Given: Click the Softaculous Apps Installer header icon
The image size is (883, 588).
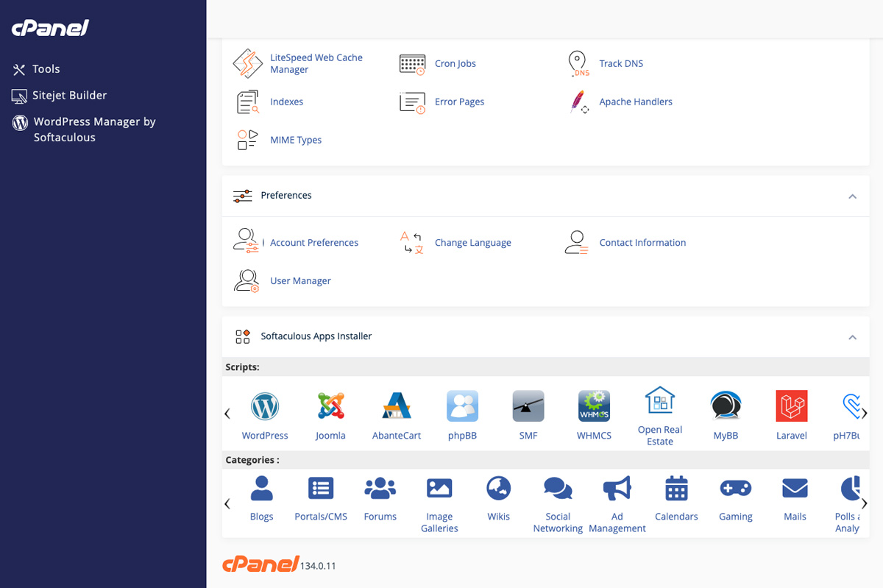Looking at the screenshot, I should pyautogui.click(x=243, y=336).
